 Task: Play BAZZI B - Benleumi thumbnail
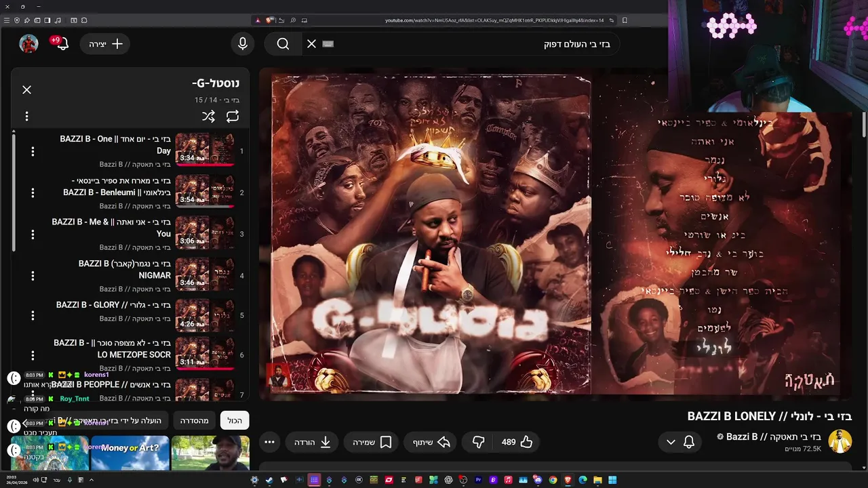point(205,191)
